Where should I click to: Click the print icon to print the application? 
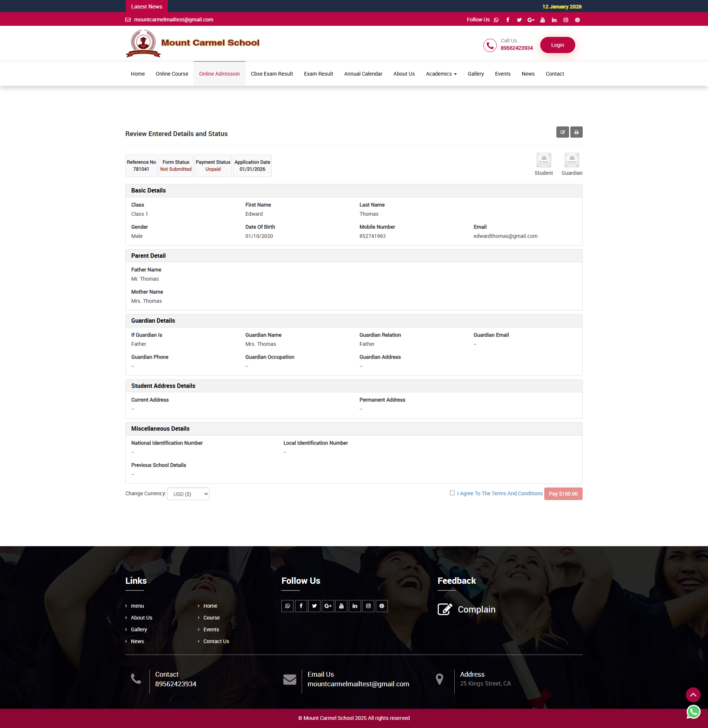[x=576, y=132]
